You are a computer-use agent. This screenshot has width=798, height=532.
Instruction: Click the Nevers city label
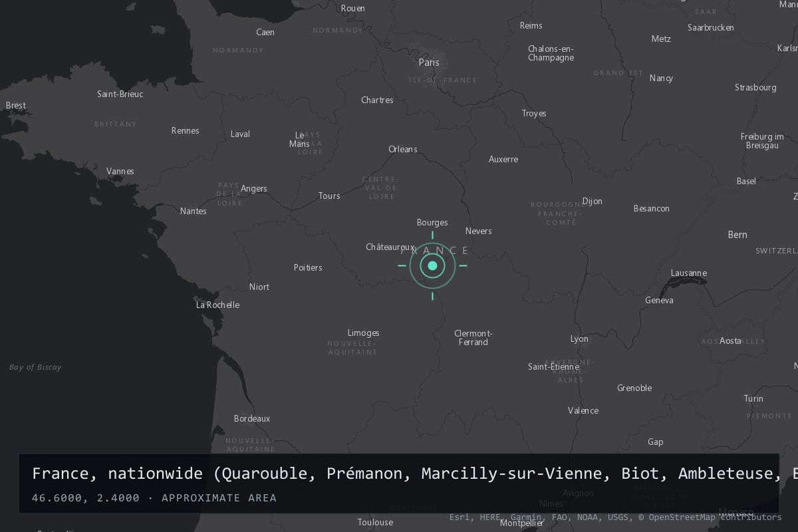pos(479,231)
